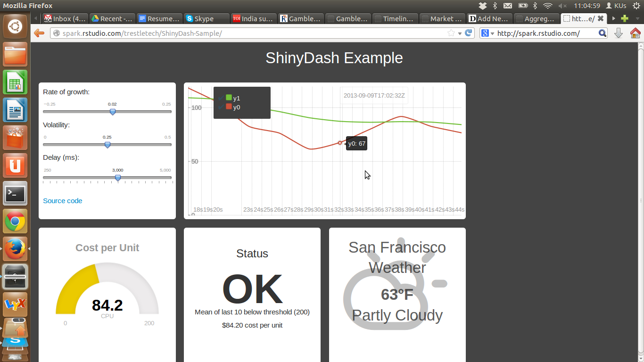Open the search engine selector dropdown
The width and height of the screenshot is (644, 362).
487,33
